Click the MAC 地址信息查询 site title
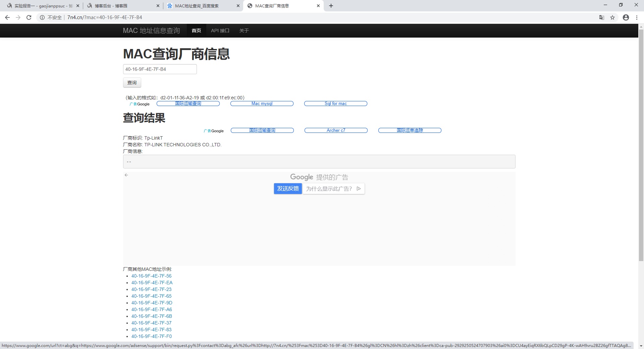The image size is (644, 349). click(151, 31)
